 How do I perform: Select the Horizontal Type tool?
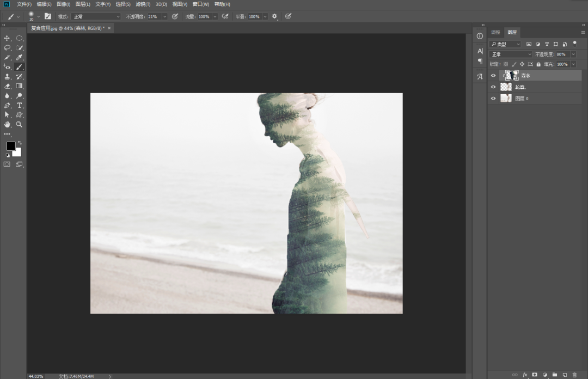pyautogui.click(x=20, y=106)
